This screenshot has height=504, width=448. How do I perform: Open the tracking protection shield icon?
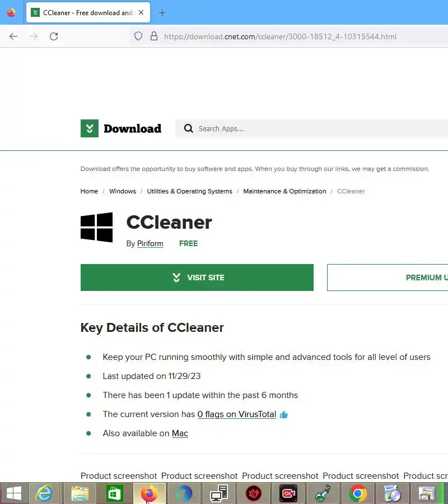pyautogui.click(x=138, y=36)
